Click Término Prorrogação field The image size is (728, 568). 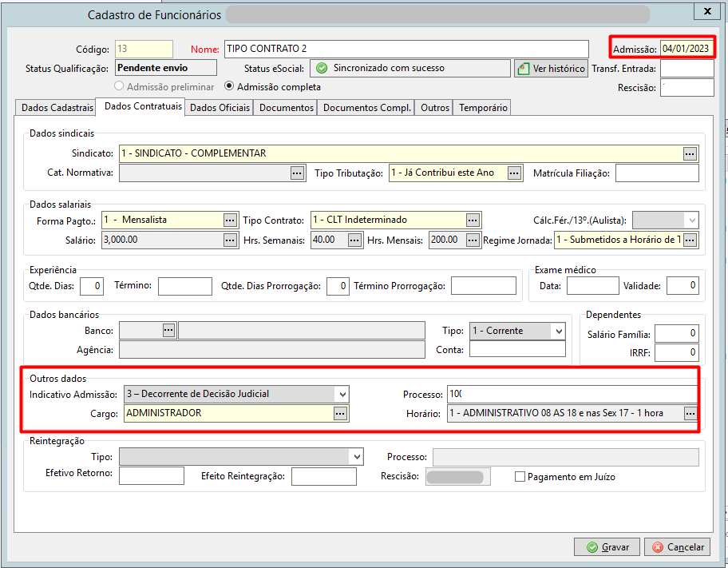tap(483, 286)
